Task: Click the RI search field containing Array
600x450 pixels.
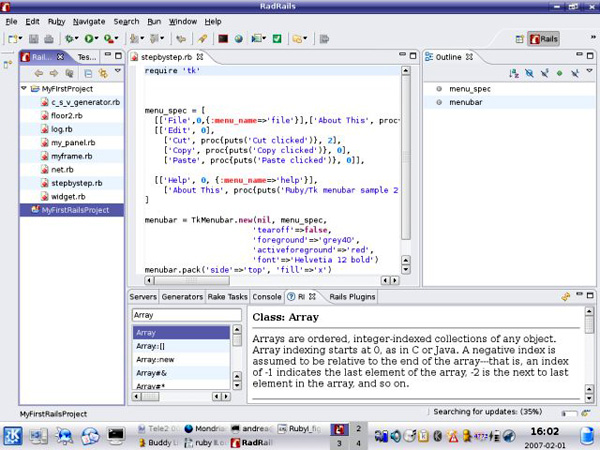Action: click(x=187, y=315)
